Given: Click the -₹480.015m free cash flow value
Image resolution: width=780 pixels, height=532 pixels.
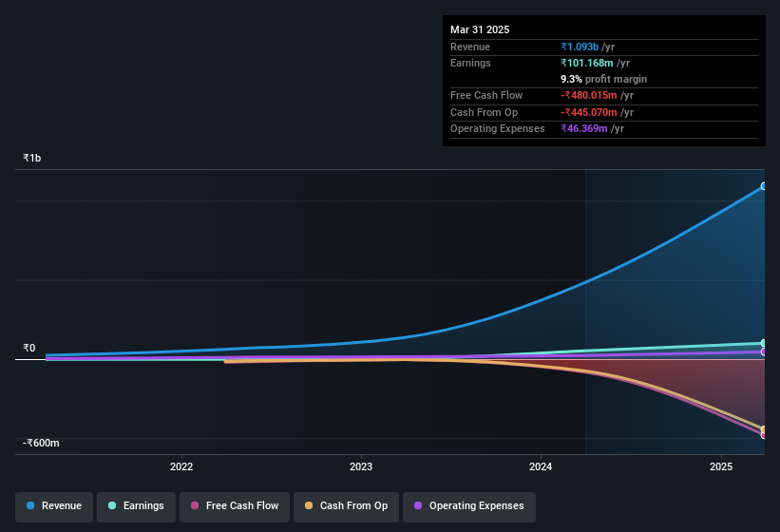Looking at the screenshot, I should pos(589,95).
